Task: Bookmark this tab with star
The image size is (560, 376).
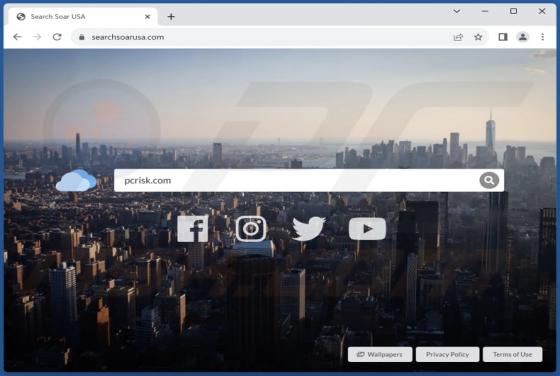Action: pyautogui.click(x=478, y=37)
